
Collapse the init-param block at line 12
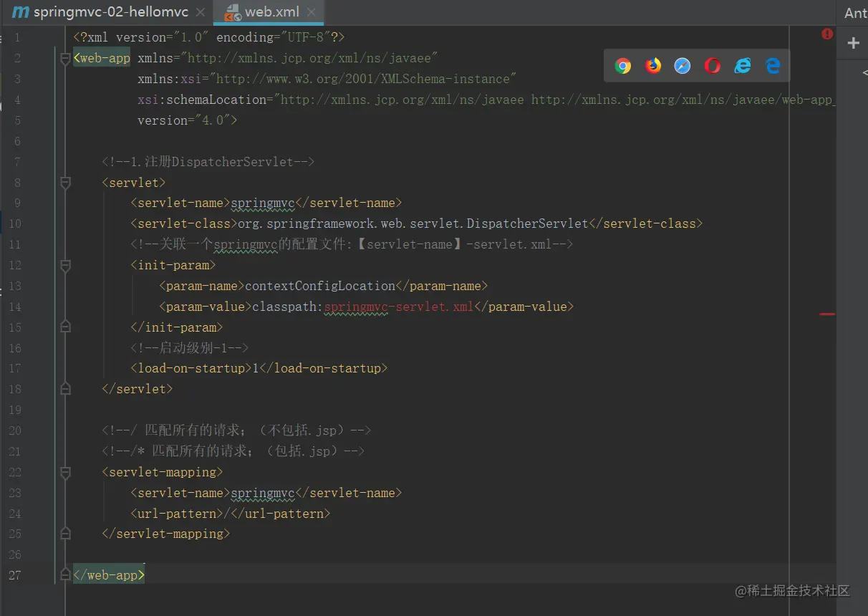click(x=66, y=266)
